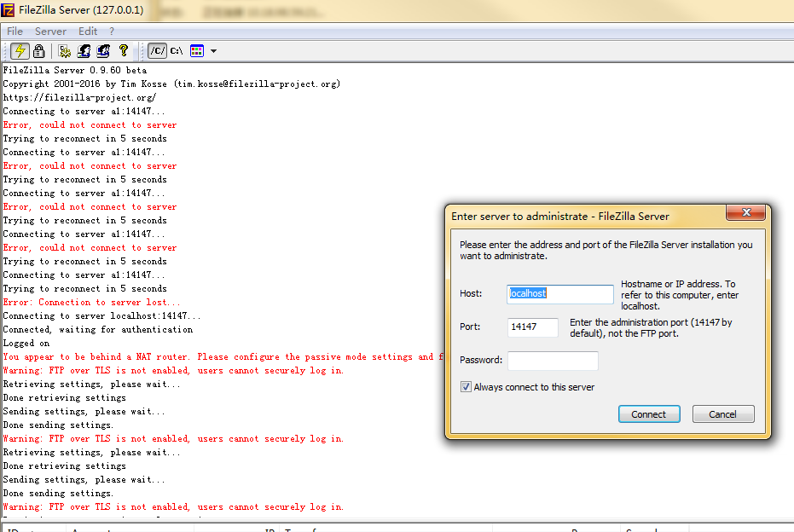
Task: Click the Cancel button in dialog
Action: (x=723, y=414)
